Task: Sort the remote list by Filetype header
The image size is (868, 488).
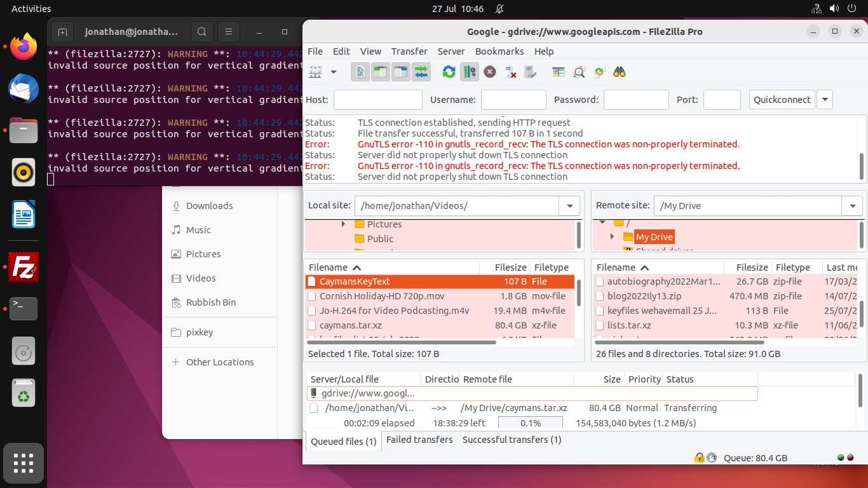Action: 796,268
